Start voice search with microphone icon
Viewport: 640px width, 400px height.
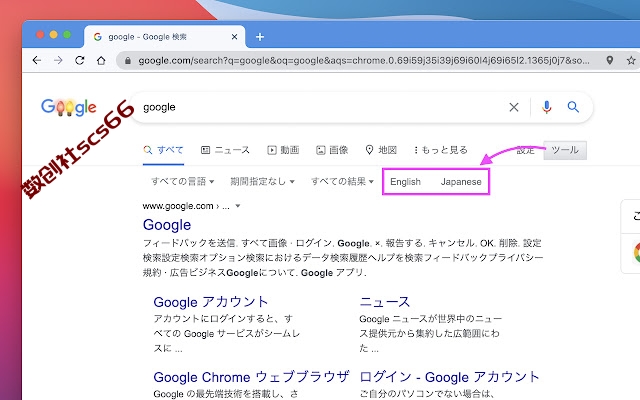(547, 107)
